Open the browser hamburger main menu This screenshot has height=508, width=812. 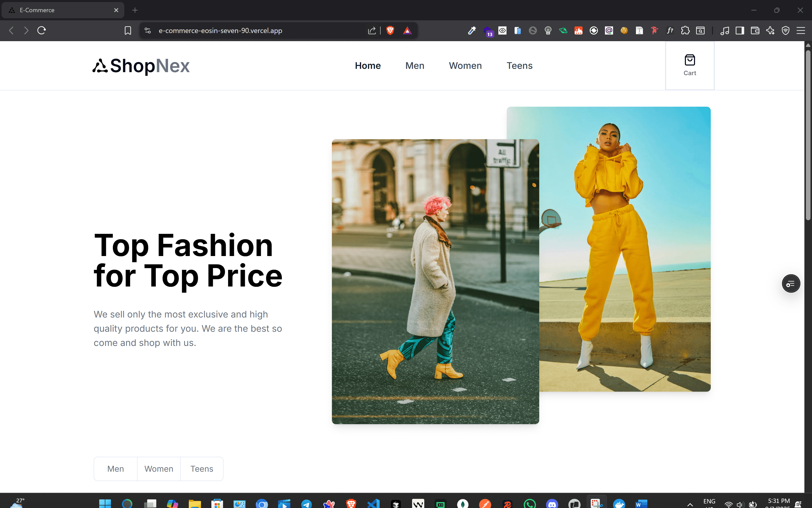pos(801,30)
